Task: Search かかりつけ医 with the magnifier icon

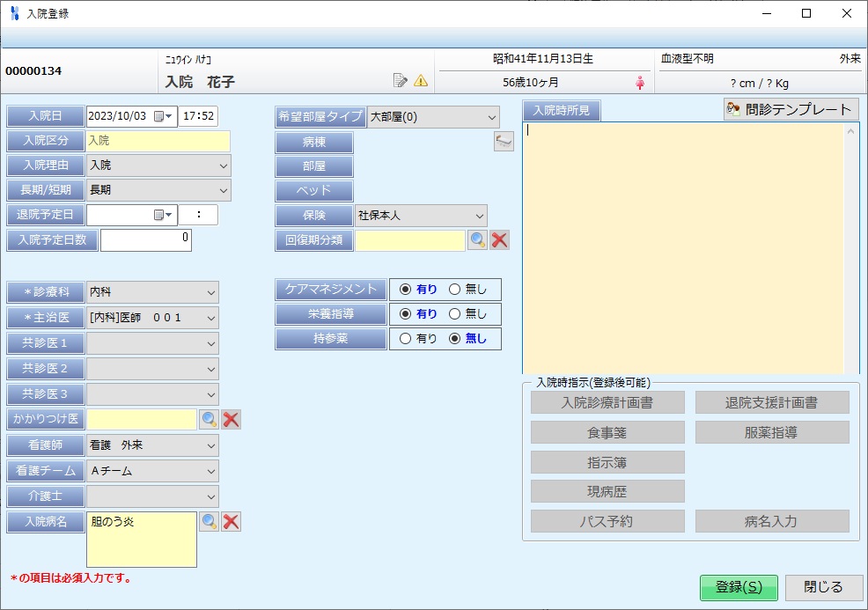Action: coord(209,420)
